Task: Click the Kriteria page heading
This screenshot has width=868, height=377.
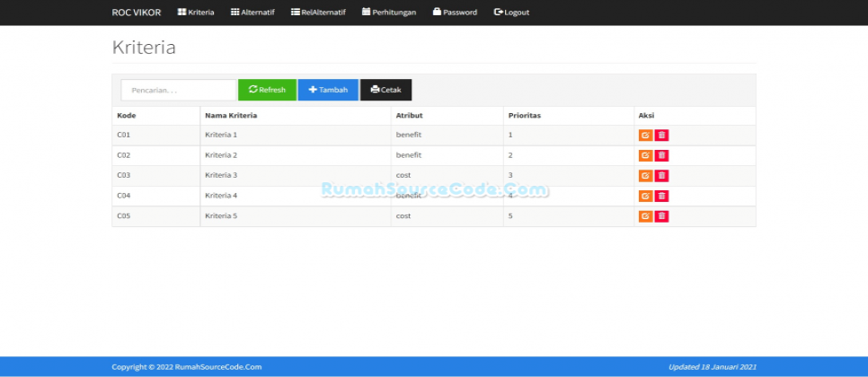Action: (144, 47)
